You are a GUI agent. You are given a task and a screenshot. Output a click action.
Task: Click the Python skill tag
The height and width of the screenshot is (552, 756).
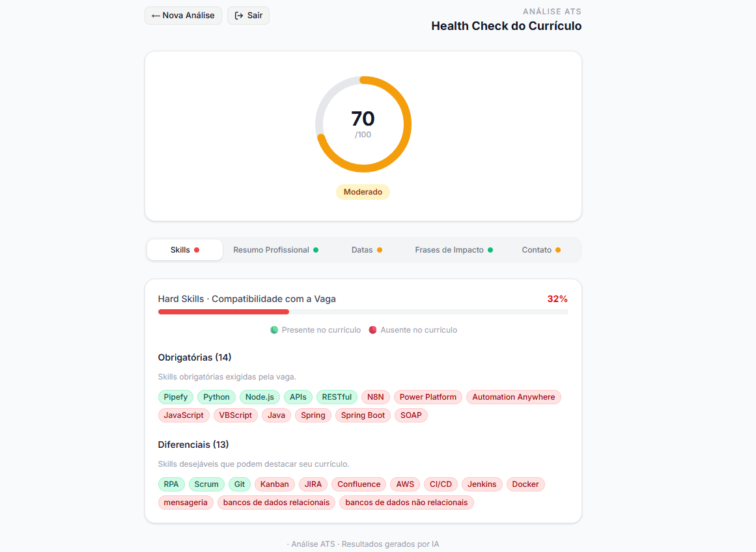pos(216,397)
